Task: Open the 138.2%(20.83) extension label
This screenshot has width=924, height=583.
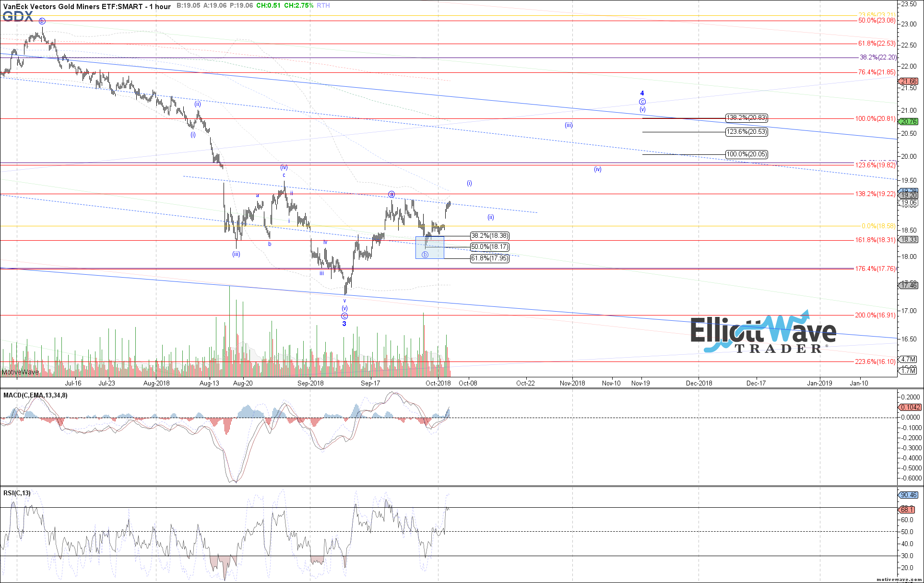Action: pos(746,118)
